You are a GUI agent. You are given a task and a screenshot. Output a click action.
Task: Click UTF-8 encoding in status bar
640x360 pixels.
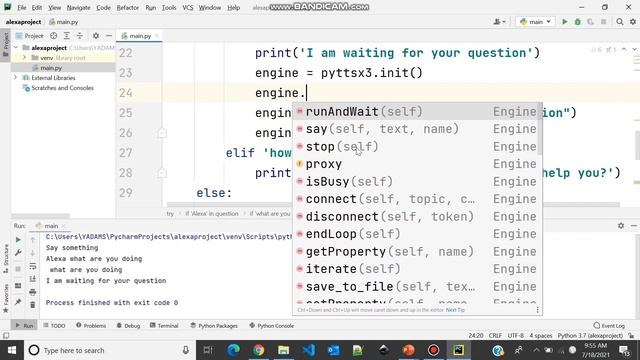tap(516, 336)
